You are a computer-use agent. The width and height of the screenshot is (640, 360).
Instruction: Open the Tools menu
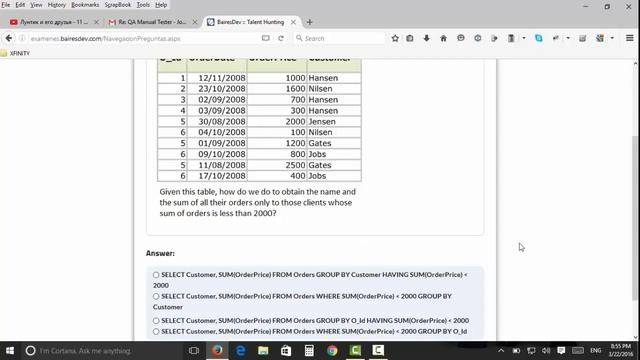point(143,5)
